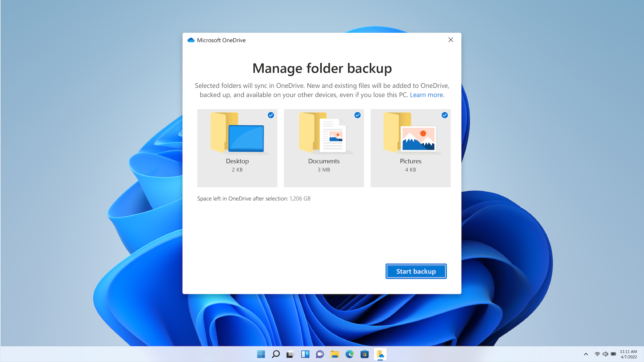Show hidden tray icons chevron

586,354
